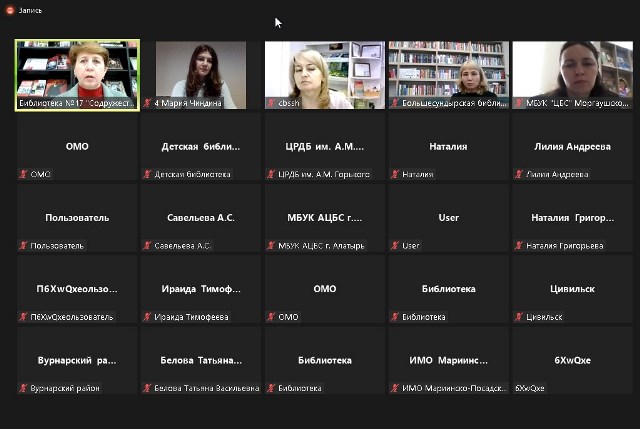The width and height of the screenshot is (640, 429).
Task: Click muted mic icon beside Лилия Андреева label
Action: [x=519, y=174]
